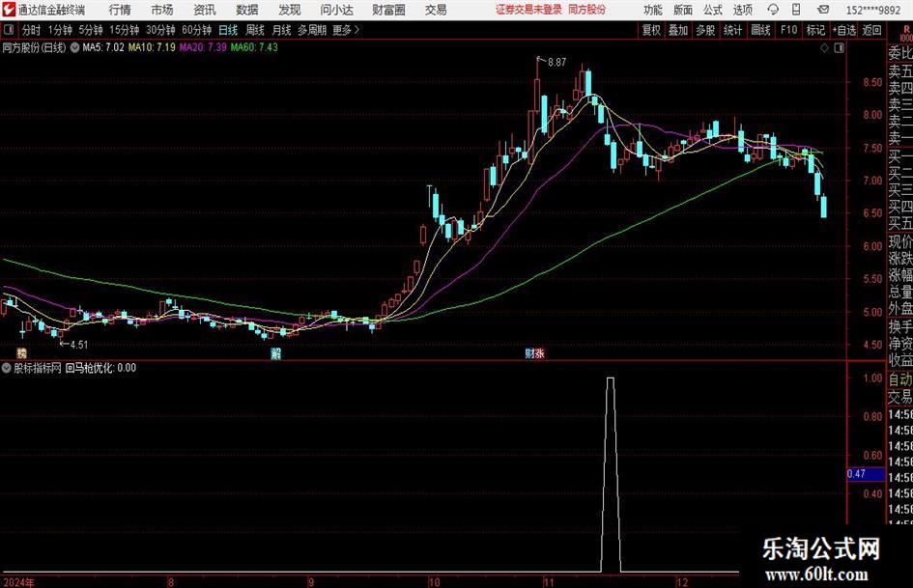This screenshot has width=913, height=588.
Task: Switch to the 5分钟 period tab
Action: pos(90,30)
